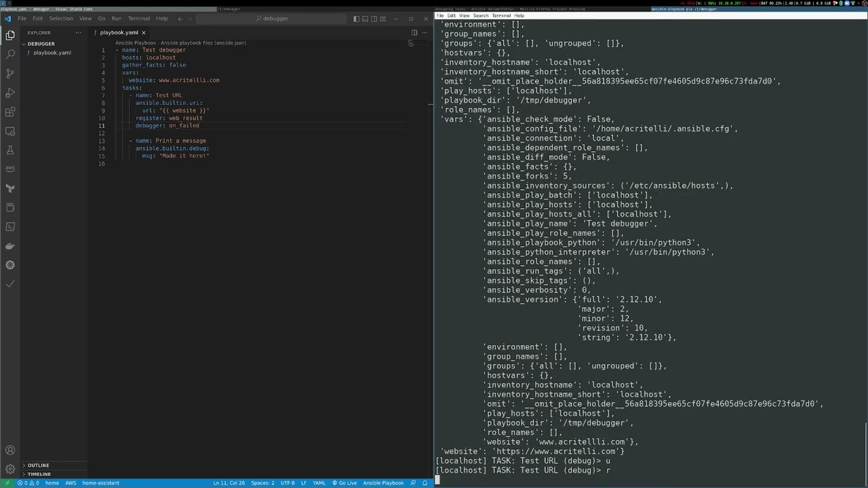Open the terminal window's Help menu
Screen dimensions: 868x488
pyautogui.click(x=519, y=16)
